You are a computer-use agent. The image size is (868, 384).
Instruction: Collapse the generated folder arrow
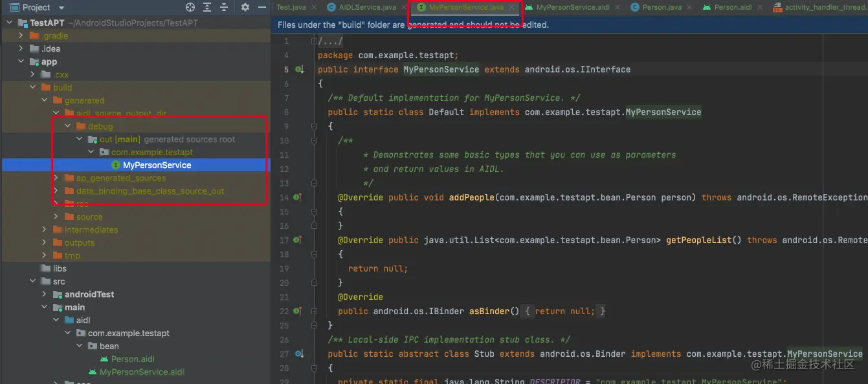tap(45, 100)
